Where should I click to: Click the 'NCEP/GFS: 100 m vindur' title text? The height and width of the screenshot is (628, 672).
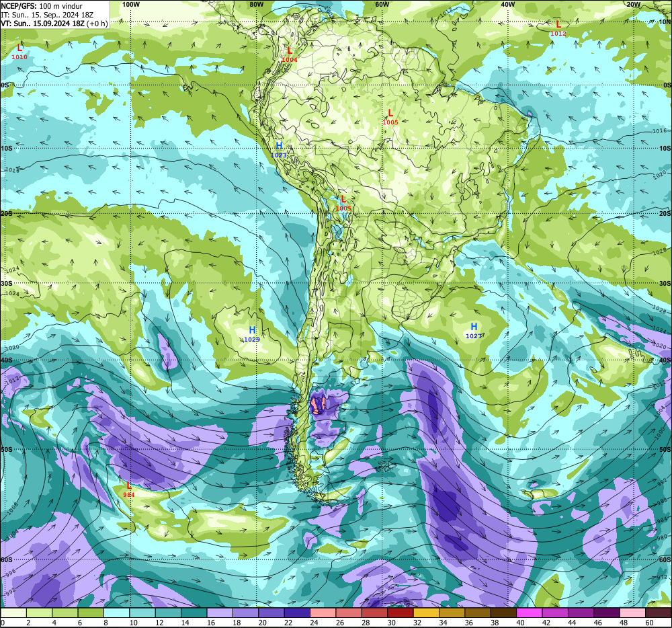pyautogui.click(x=42, y=6)
